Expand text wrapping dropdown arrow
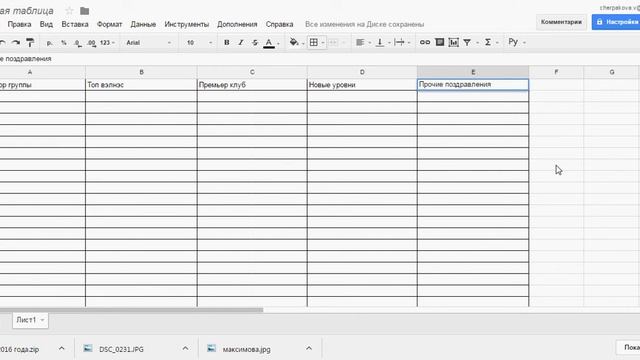Screen dimensions: 640x360 click(409, 43)
